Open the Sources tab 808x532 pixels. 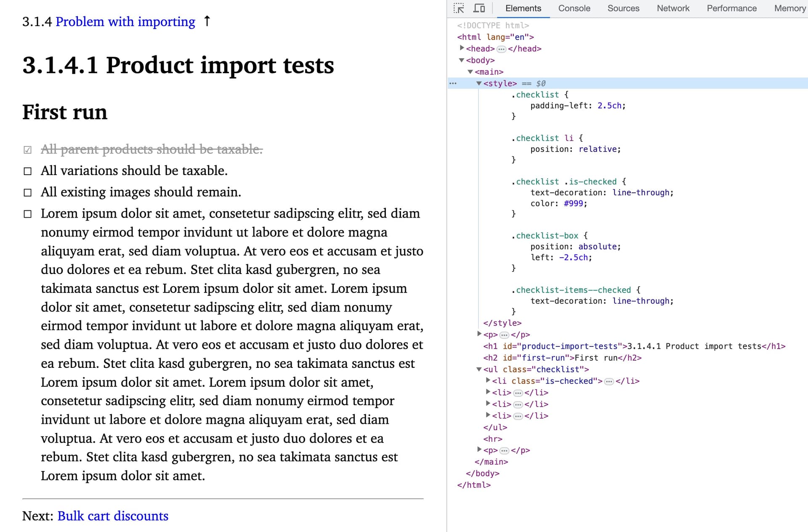[x=623, y=8]
